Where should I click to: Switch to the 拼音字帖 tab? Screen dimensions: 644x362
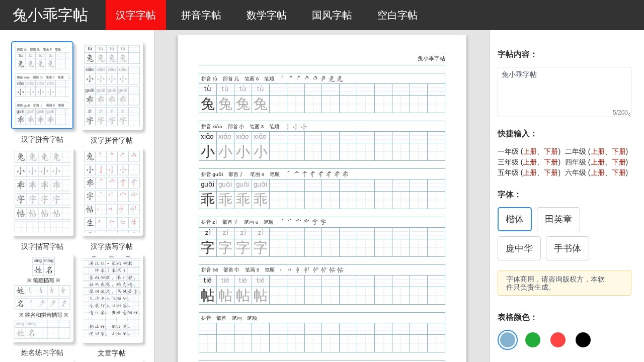[201, 16]
